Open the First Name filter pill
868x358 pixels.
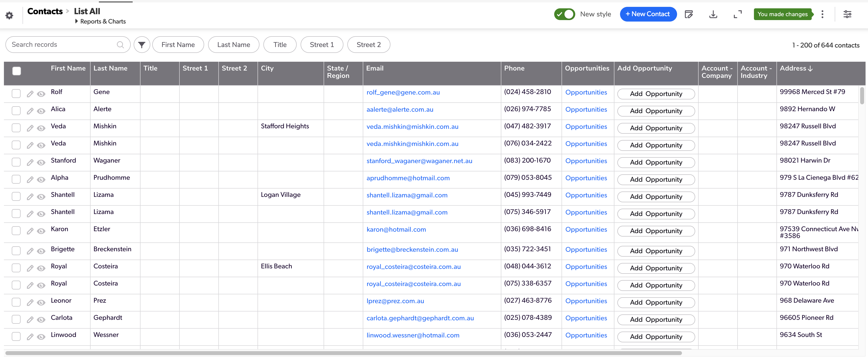pyautogui.click(x=178, y=45)
